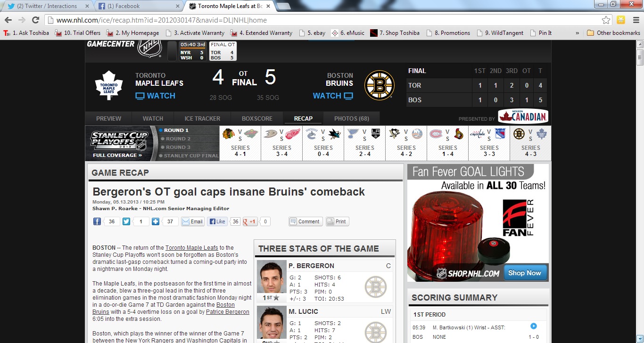Open a new browser tab

(x=283, y=6)
